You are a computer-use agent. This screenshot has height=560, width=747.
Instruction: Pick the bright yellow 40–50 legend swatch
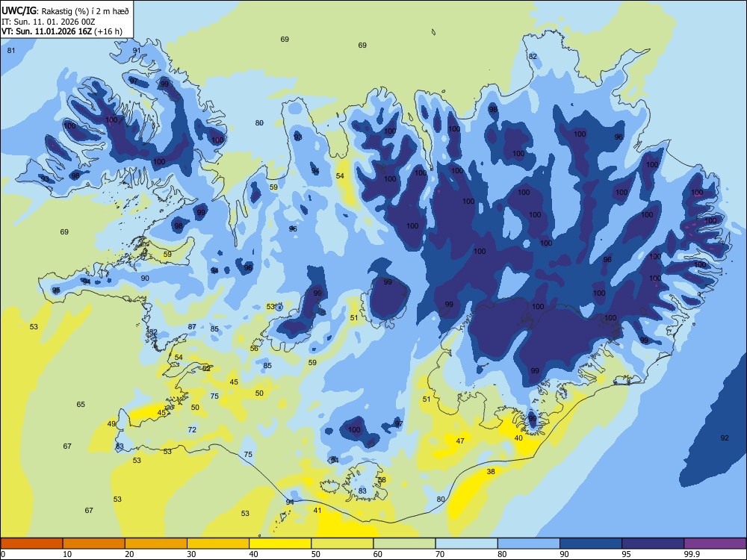tap(280, 544)
